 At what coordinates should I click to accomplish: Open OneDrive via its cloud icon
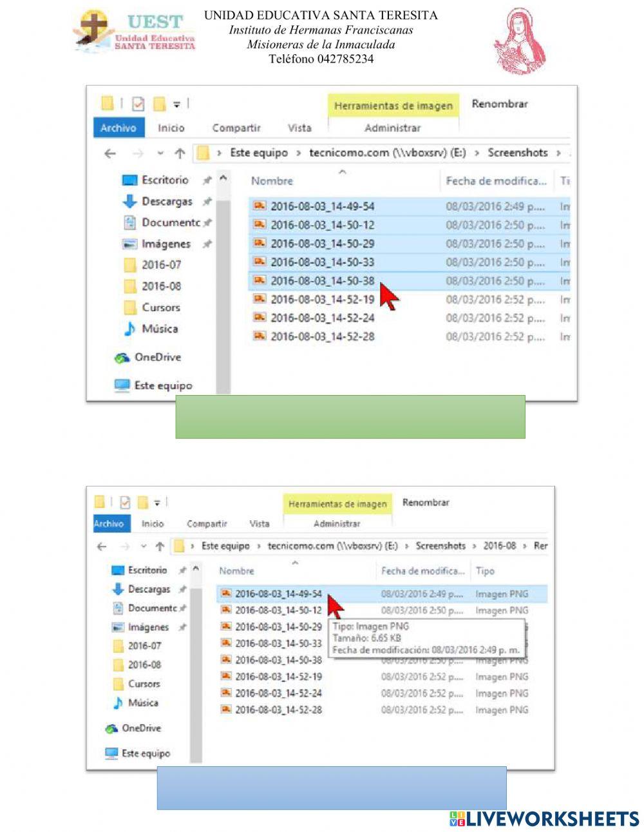122,357
